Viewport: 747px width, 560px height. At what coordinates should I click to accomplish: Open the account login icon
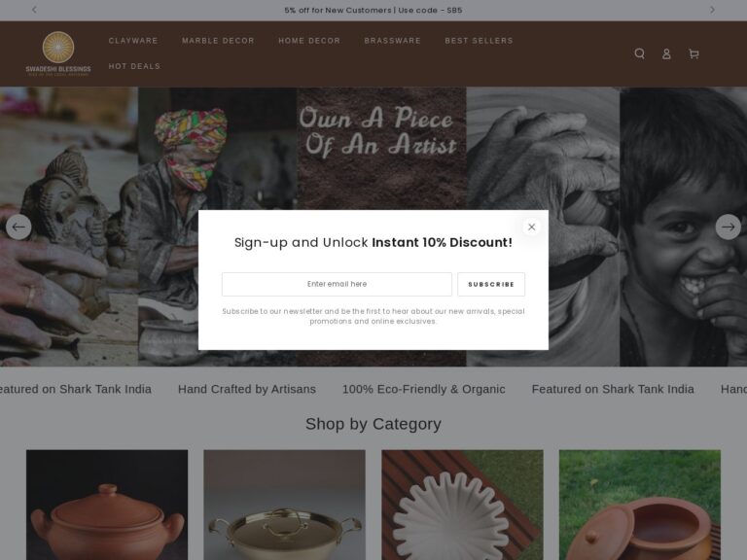click(x=666, y=53)
